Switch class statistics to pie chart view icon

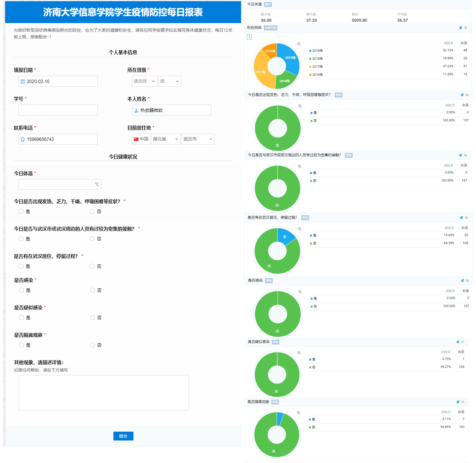pyautogui.click(x=460, y=28)
